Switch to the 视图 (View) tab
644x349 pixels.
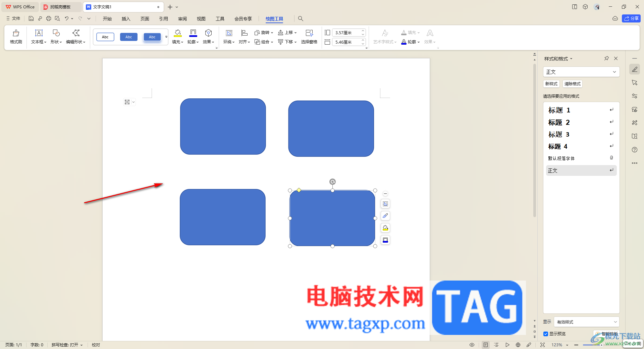(201, 19)
